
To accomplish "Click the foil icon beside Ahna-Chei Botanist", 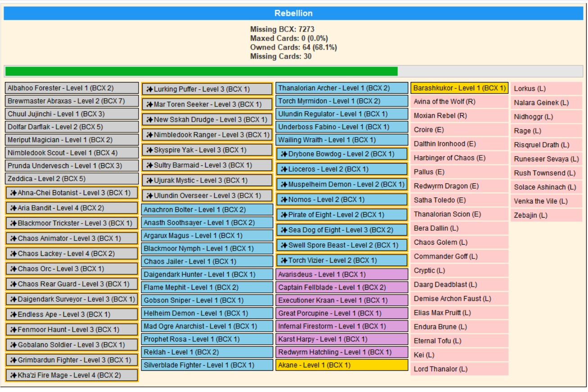I will point(14,193).
